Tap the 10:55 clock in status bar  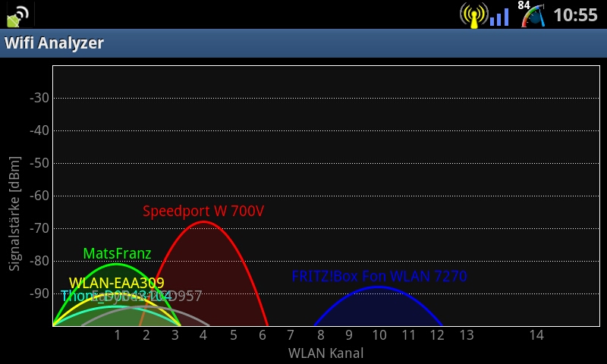pos(575,15)
